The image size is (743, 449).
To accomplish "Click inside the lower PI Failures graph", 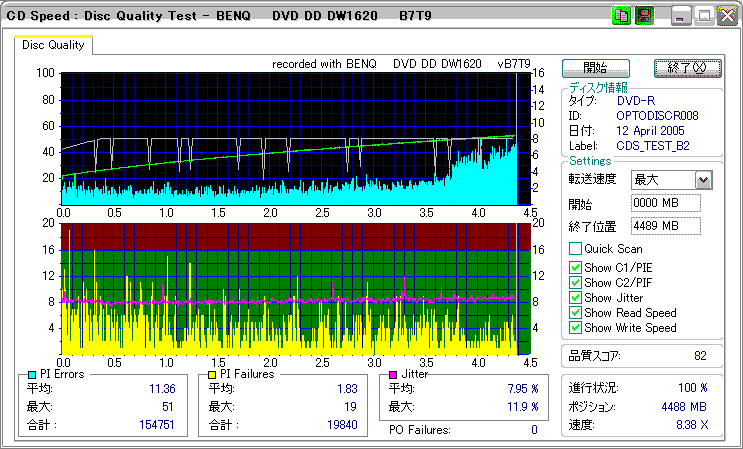I will (x=290, y=288).
